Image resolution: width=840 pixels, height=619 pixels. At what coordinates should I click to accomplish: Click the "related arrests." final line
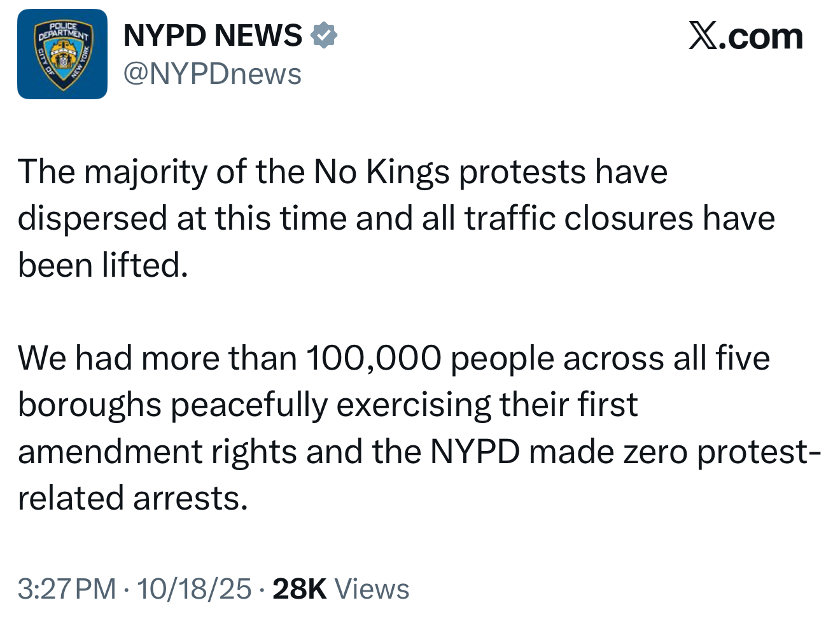click(x=132, y=497)
